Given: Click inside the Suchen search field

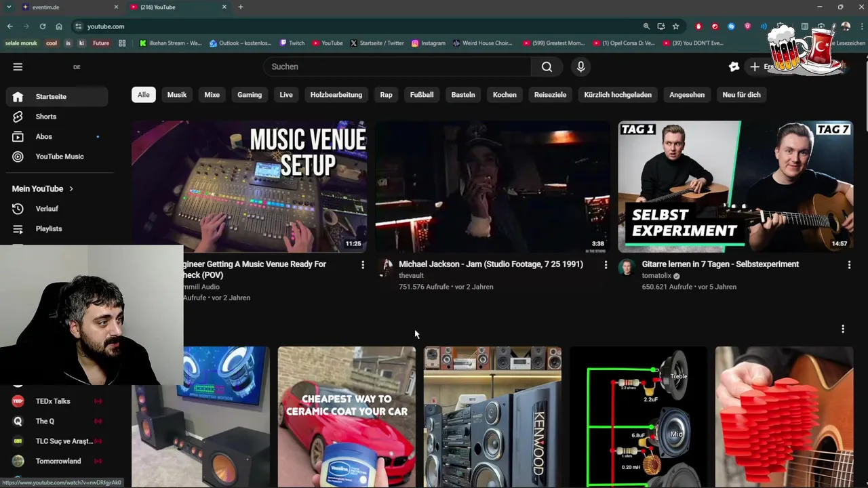Looking at the screenshot, I should click(x=397, y=66).
